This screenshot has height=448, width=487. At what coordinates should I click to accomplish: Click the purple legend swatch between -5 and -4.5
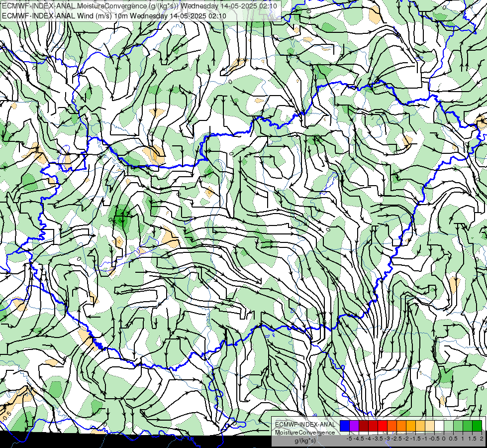pos(354,426)
